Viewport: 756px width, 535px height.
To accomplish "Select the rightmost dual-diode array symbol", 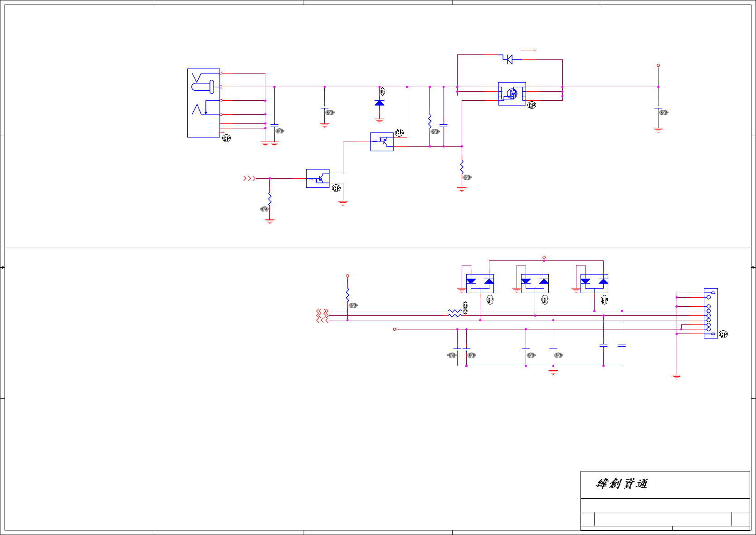I will (x=594, y=283).
